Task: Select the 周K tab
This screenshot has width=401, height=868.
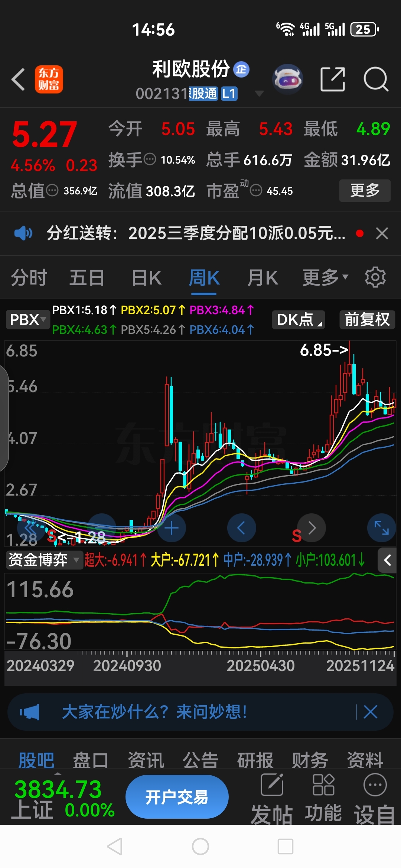Action: pyautogui.click(x=204, y=278)
